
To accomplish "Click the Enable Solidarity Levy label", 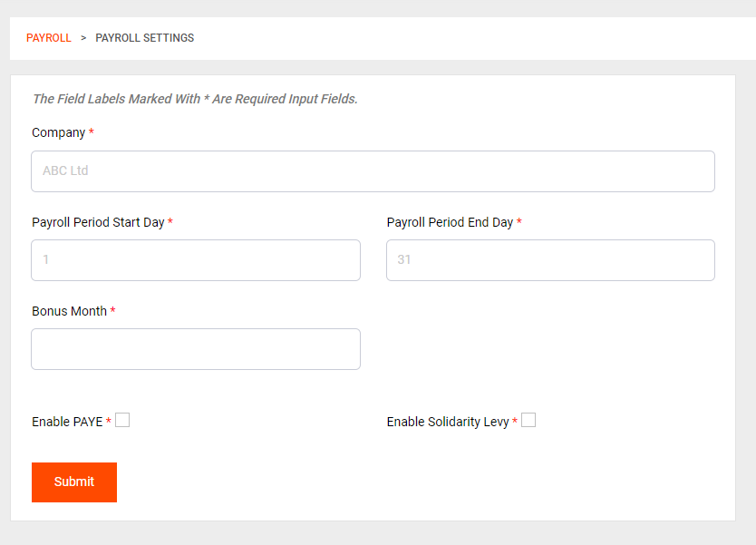I will 448,421.
